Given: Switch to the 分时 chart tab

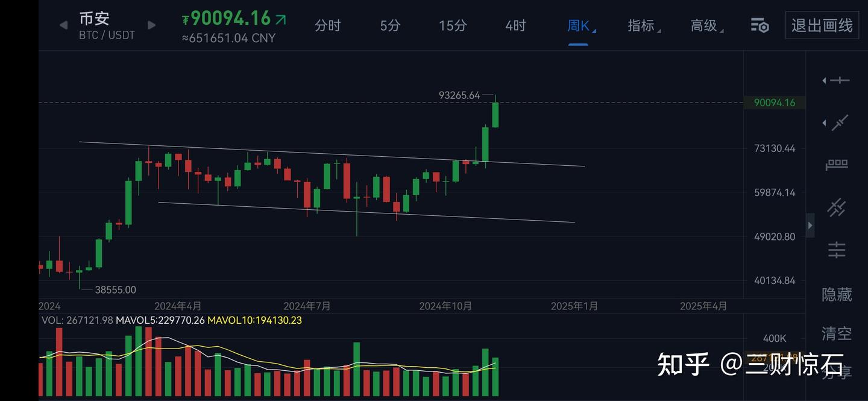Looking at the screenshot, I should click(x=328, y=25).
